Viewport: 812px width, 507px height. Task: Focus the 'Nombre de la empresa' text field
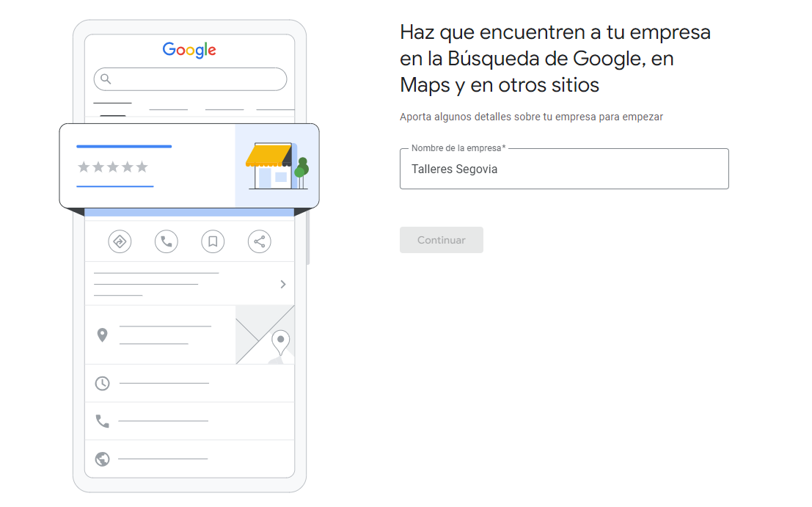pos(563,169)
